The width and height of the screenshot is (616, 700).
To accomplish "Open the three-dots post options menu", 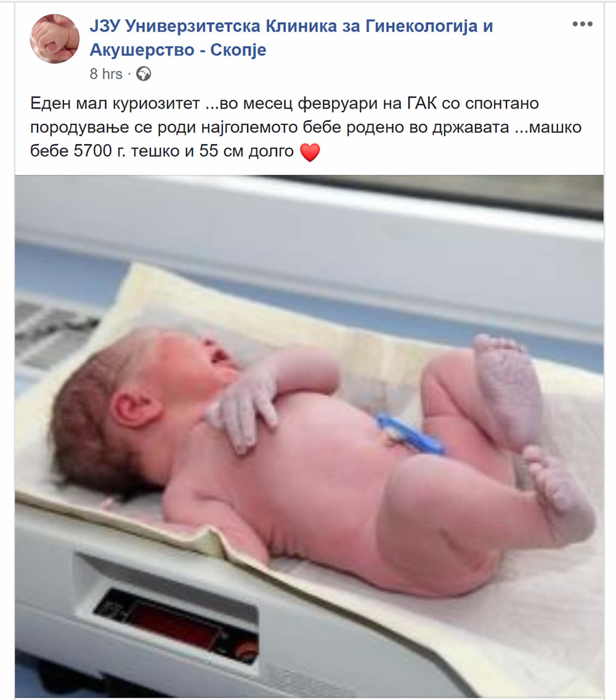I will 583,25.
